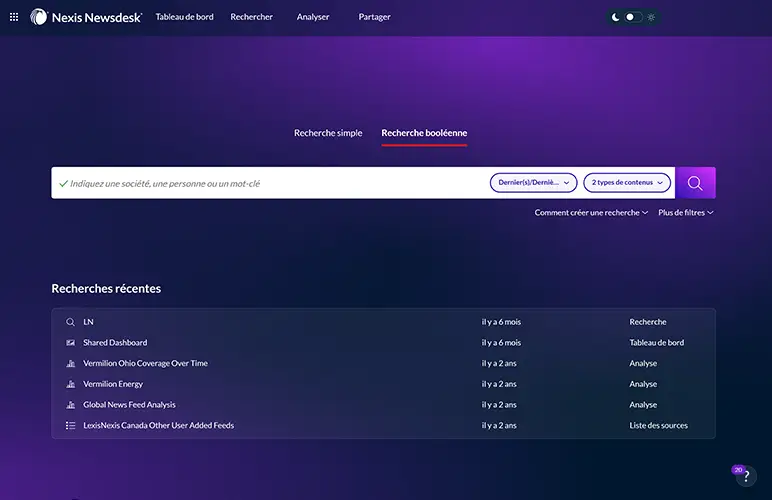
Task: Open the Analyser menu
Action: click(313, 17)
